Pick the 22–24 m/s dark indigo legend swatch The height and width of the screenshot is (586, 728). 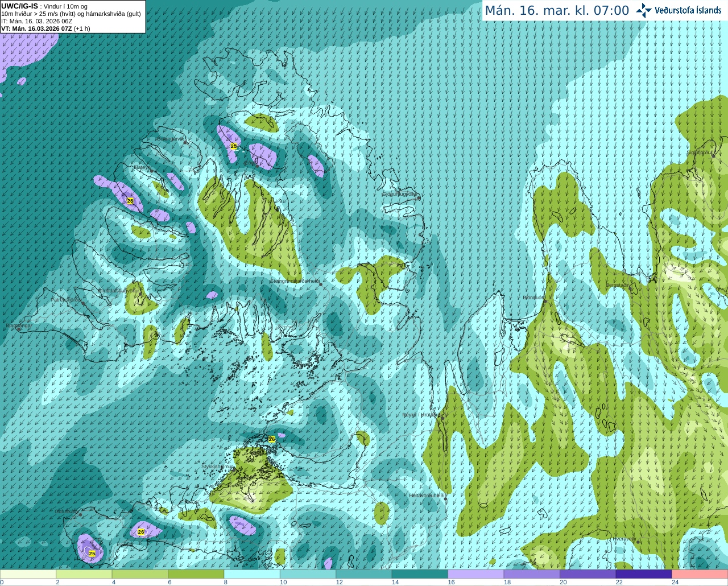pyautogui.click(x=644, y=574)
